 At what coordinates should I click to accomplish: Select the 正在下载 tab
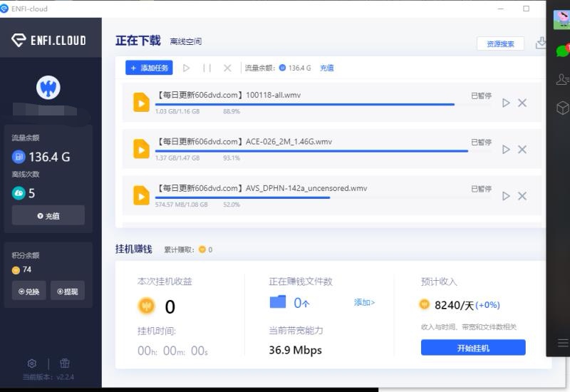(x=138, y=41)
